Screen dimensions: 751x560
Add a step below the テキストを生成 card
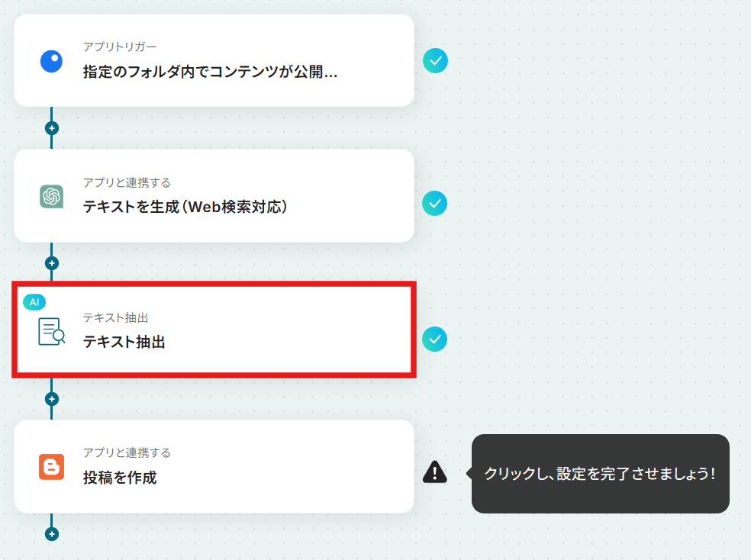pos(52,263)
